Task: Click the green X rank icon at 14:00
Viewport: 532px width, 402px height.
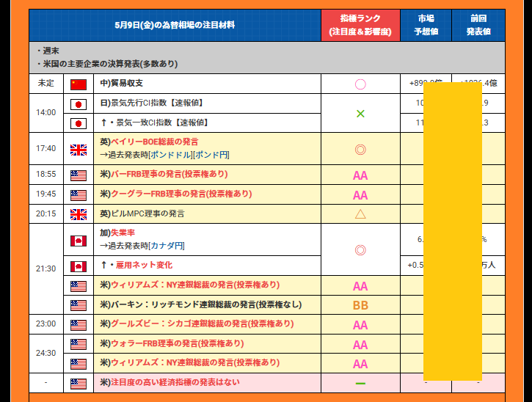Action: tap(360, 114)
